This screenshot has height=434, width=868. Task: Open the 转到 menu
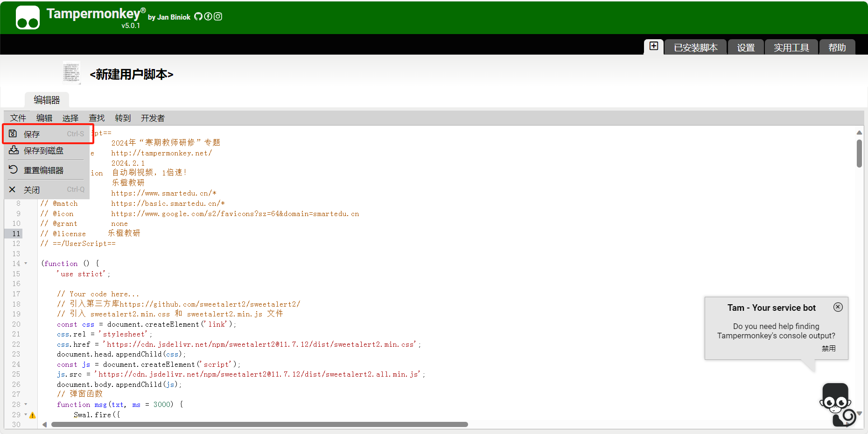123,118
